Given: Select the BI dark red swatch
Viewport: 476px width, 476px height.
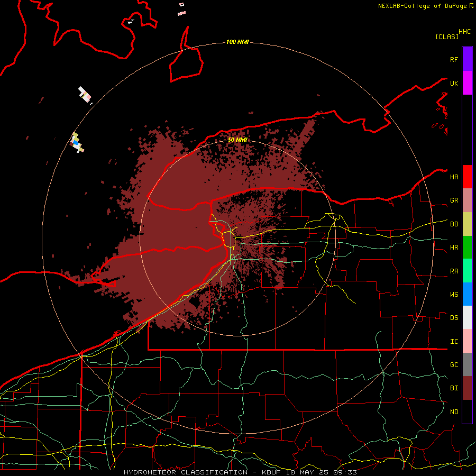Looking at the screenshot, I should [467, 388].
